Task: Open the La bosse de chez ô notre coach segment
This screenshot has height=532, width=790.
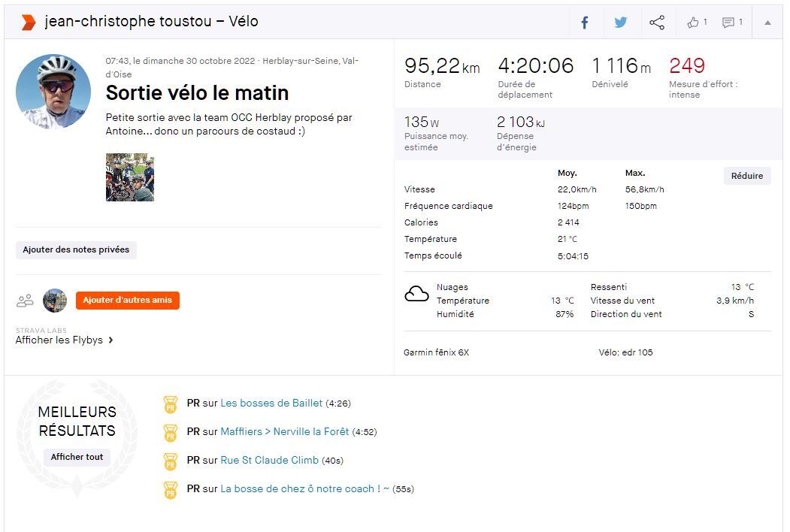Action: 304,489
